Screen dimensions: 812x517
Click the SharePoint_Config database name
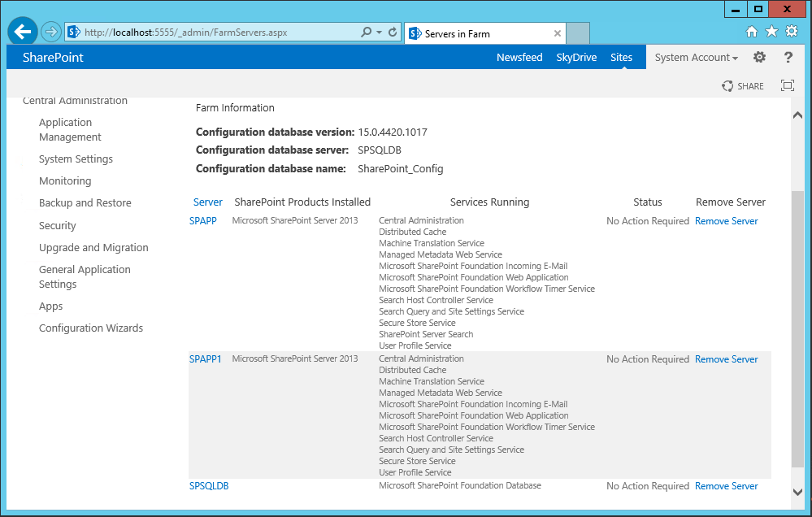(400, 169)
